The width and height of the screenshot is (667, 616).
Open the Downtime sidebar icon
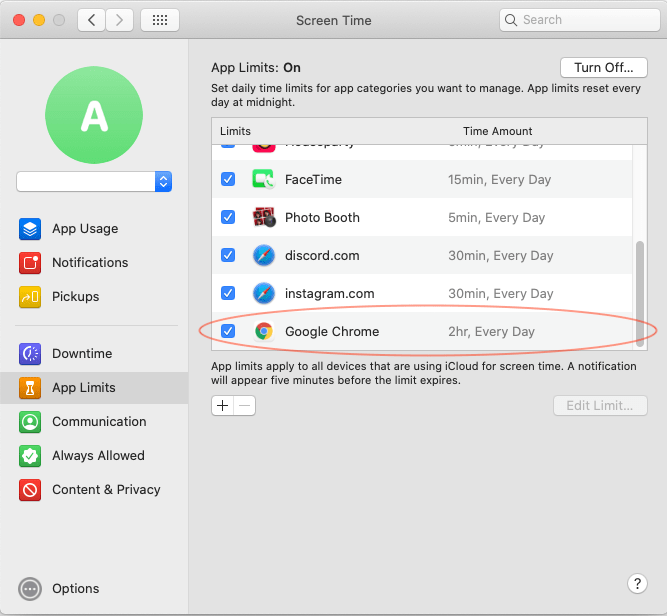30,354
